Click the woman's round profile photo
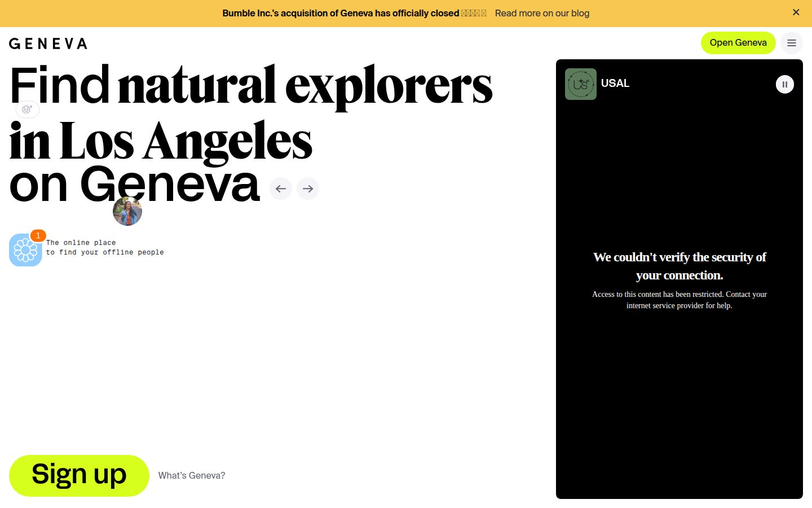 [127, 211]
